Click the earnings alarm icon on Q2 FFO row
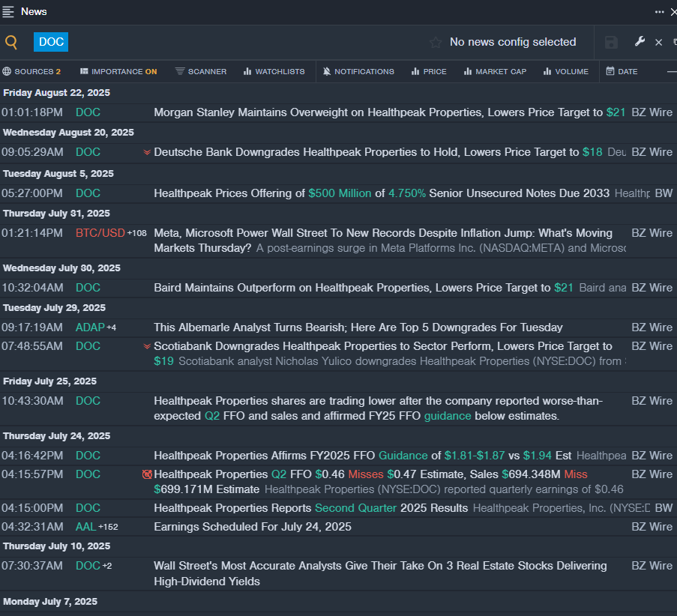Screen dimensions: 677x616 point(147,474)
